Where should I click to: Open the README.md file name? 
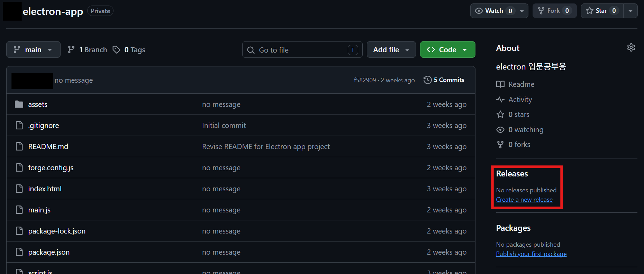(x=48, y=147)
